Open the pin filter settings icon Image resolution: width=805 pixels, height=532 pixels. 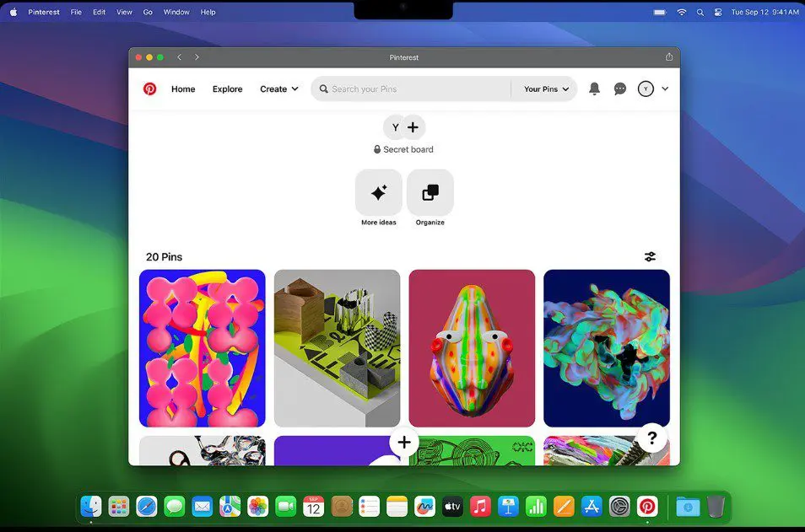tap(650, 256)
